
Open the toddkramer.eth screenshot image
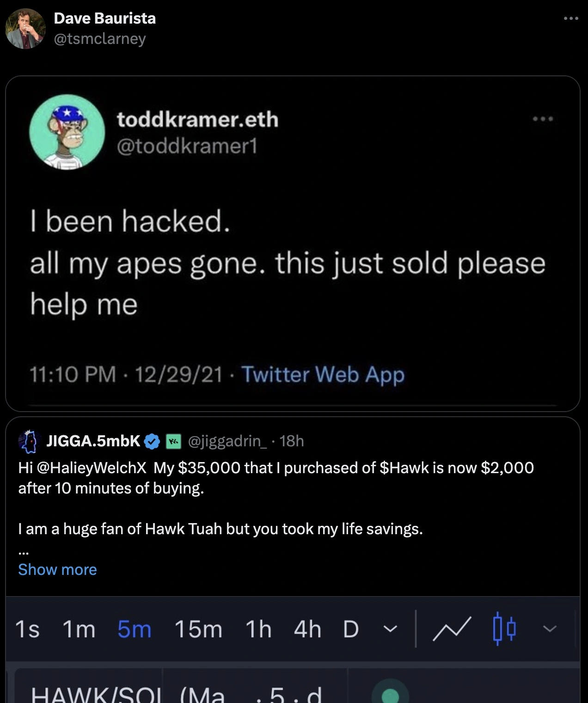(x=293, y=243)
